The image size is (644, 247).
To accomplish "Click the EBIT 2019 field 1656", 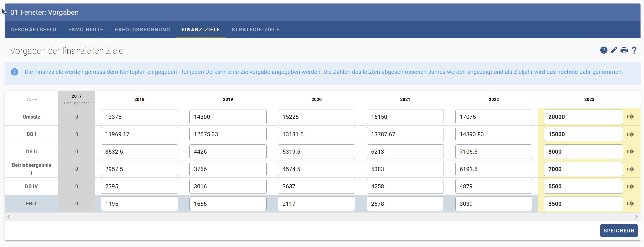I will [x=228, y=204].
